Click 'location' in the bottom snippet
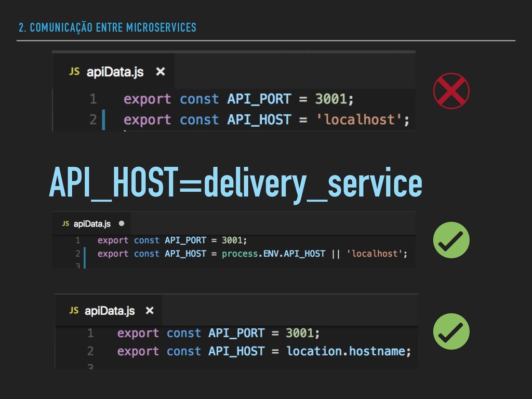This screenshot has height=399, width=532. (x=314, y=351)
